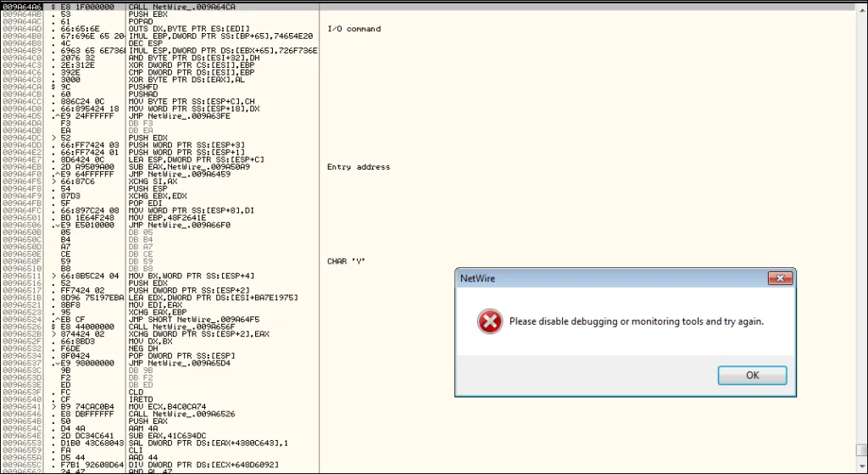Select the 'PUSH ESP' instruction row
Image resolution: width=868 pixels, height=474 pixels.
click(x=147, y=188)
